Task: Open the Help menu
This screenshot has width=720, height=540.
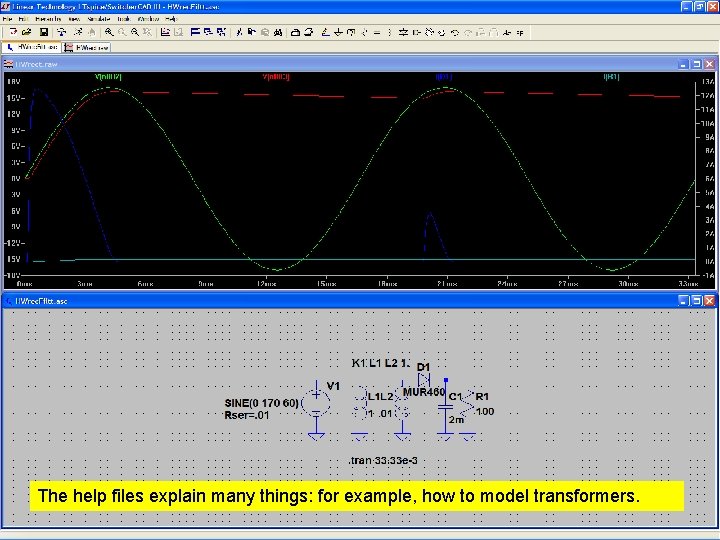Action: [171, 19]
